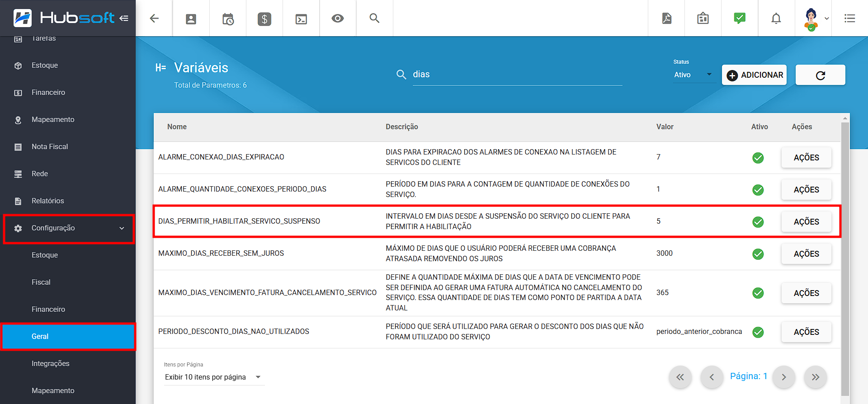Open Rede menu
Viewport: 868px width, 404px height.
[68, 174]
